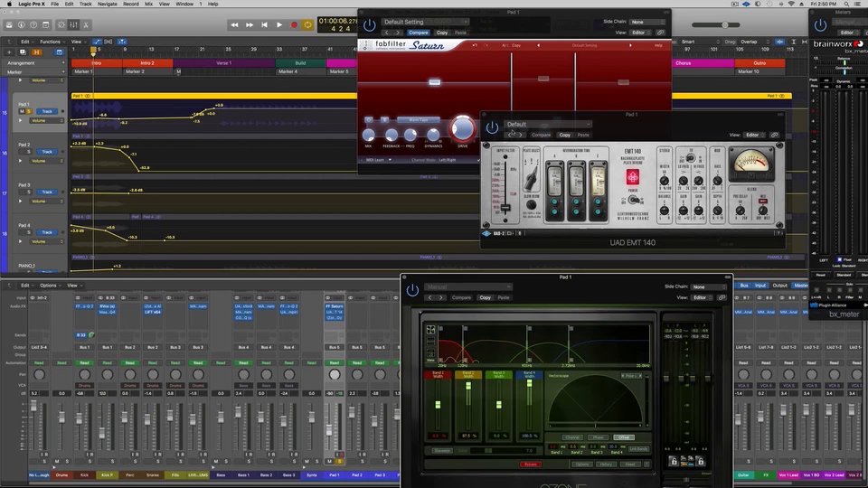
Task: Select Marker 4 in the marker track
Action: [300, 71]
